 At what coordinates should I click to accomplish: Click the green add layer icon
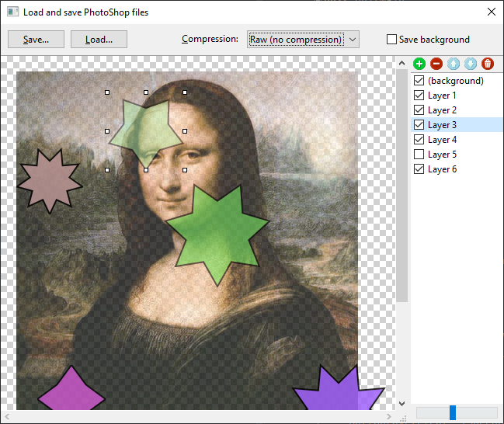click(x=419, y=64)
